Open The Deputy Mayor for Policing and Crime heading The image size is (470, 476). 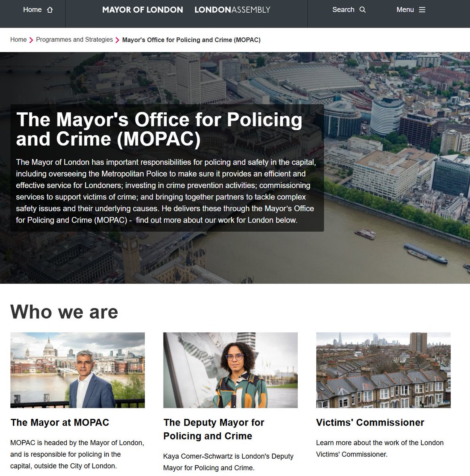point(214,429)
